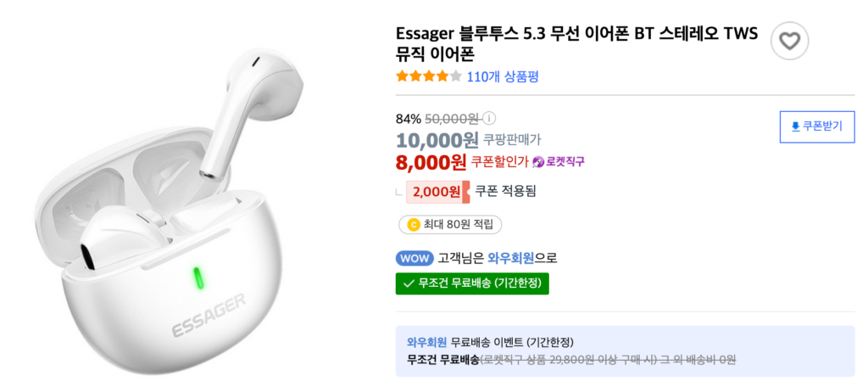Click the 84% discount rate
The height and width of the screenshot is (387, 868).
coord(408,119)
